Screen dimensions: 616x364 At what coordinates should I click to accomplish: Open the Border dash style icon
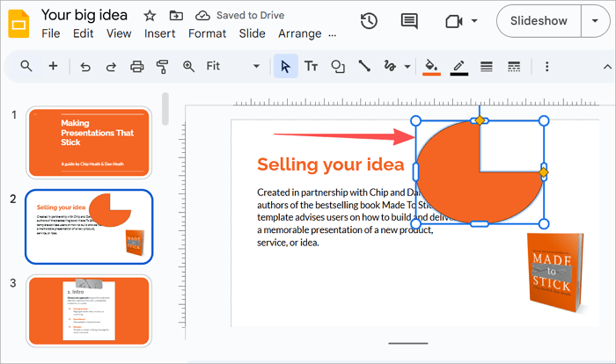coord(514,66)
